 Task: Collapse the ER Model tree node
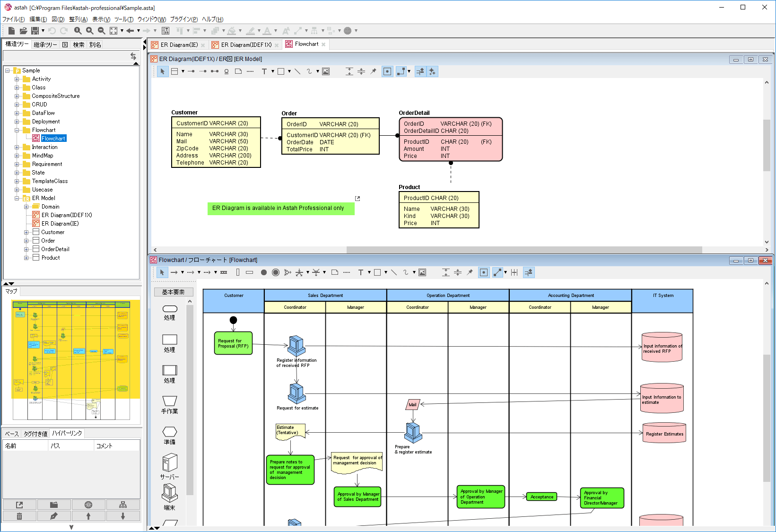17,198
